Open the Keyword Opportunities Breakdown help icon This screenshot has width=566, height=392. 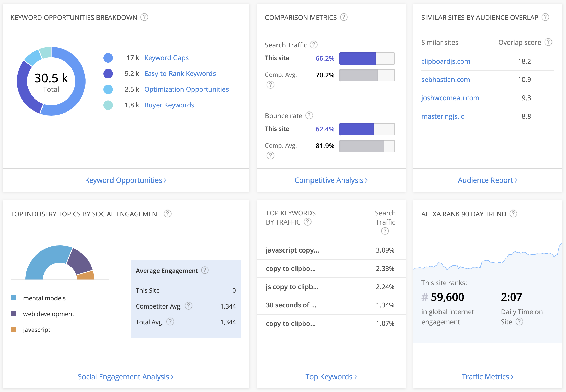coord(144,17)
